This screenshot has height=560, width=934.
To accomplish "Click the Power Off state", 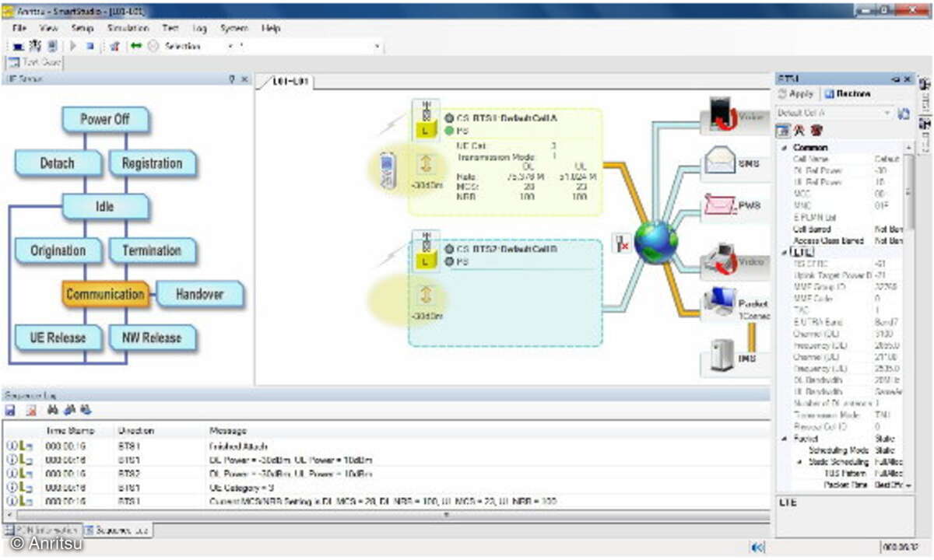I will pyautogui.click(x=105, y=120).
